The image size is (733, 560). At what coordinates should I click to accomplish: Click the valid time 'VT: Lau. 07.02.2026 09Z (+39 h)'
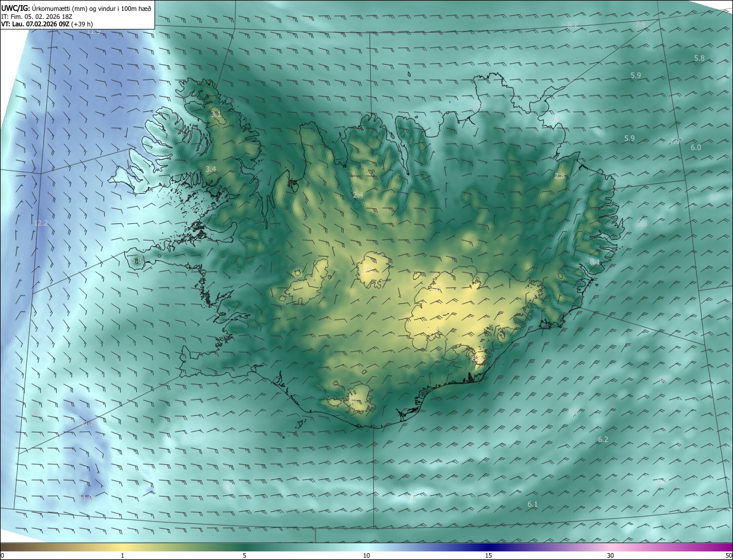(47, 24)
